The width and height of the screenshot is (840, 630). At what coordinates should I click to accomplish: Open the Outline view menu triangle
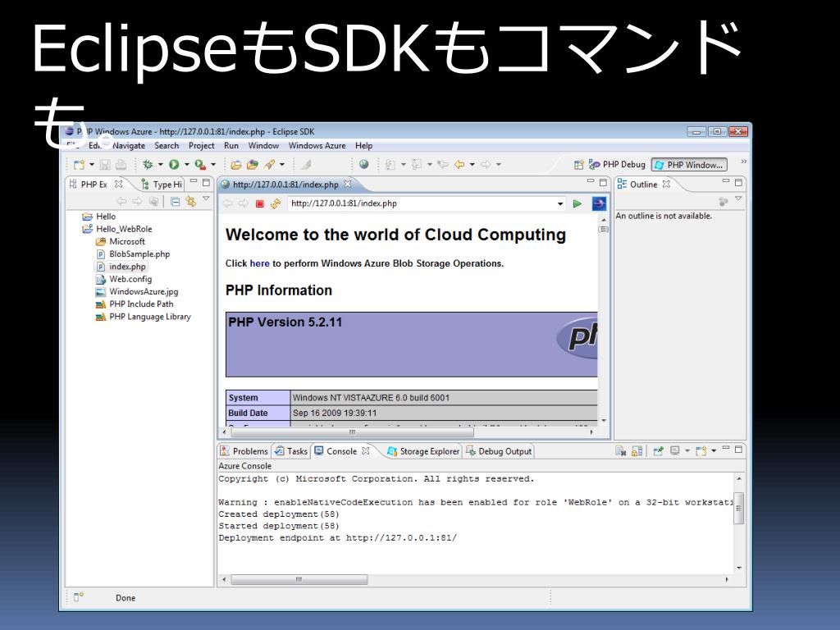738,199
